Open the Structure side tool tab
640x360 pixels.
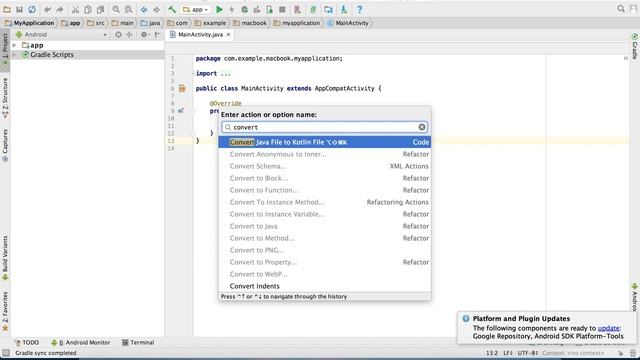point(5,98)
